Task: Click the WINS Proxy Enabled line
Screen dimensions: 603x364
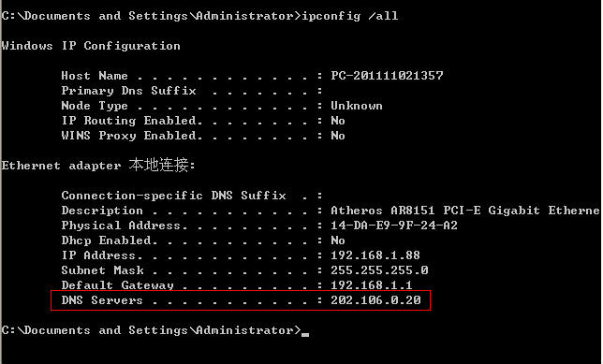Action: click(x=203, y=136)
